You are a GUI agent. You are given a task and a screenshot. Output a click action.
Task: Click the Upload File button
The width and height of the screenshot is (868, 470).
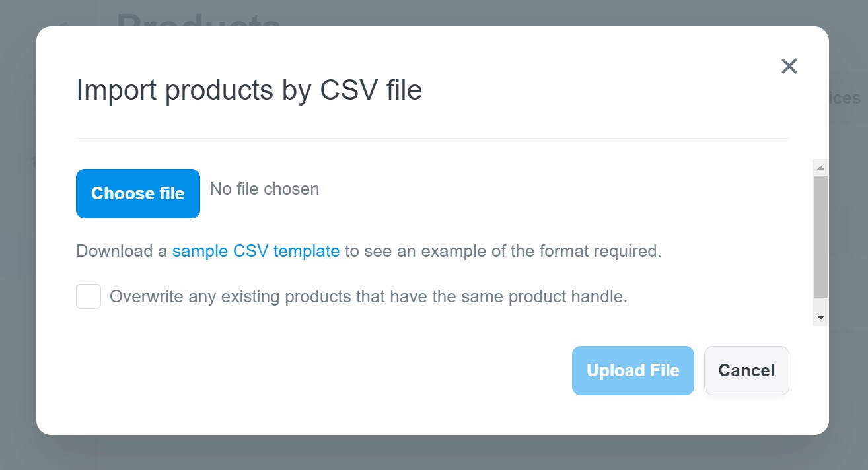[633, 370]
